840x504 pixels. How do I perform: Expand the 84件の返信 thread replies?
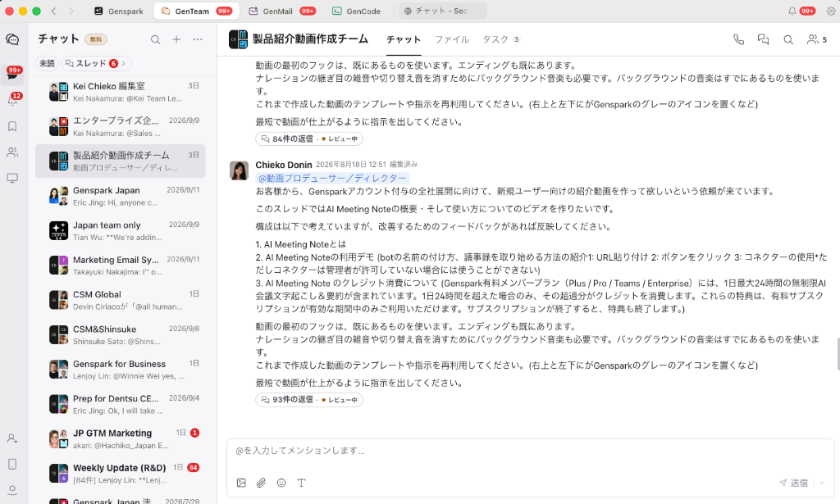pyautogui.click(x=309, y=138)
